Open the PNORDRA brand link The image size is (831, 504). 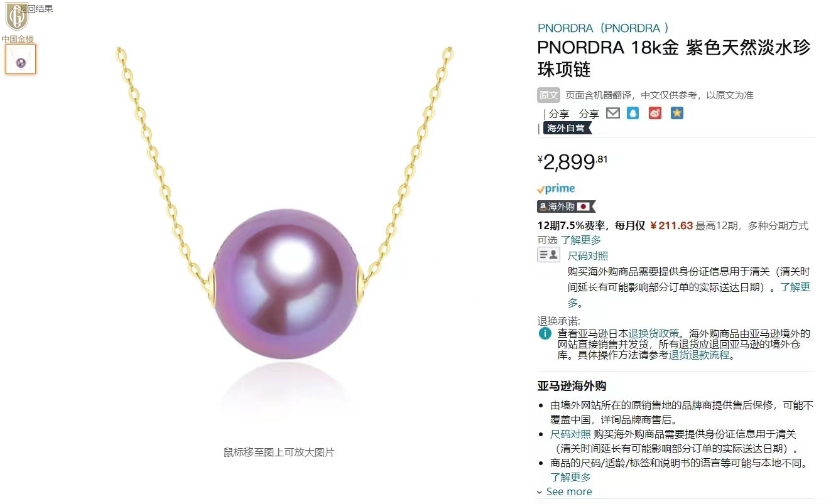(x=603, y=28)
